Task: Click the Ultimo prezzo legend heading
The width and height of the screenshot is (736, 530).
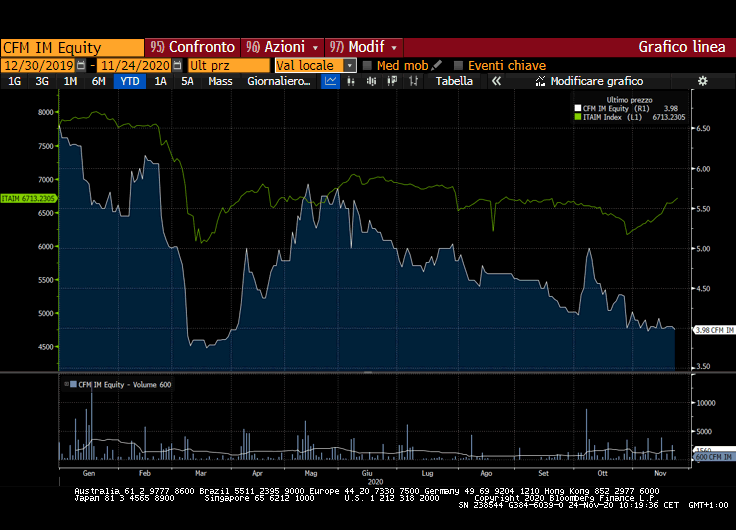Action: [629, 100]
